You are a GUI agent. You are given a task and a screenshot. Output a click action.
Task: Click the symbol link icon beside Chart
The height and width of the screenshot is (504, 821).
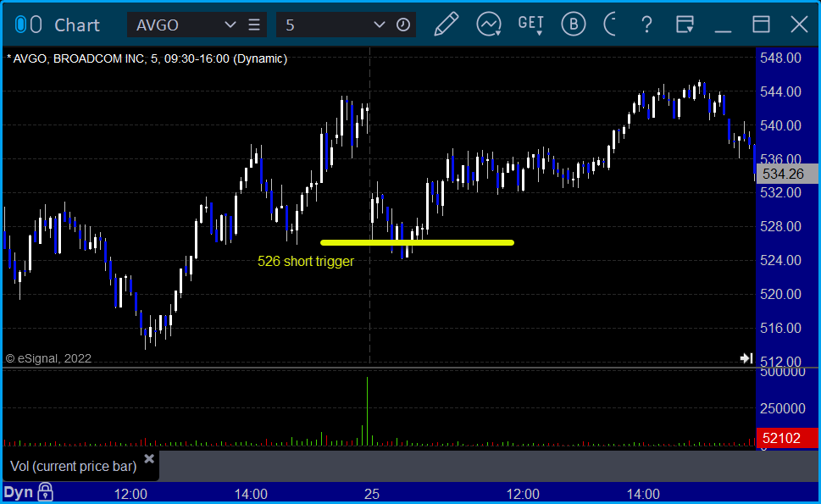click(28, 25)
